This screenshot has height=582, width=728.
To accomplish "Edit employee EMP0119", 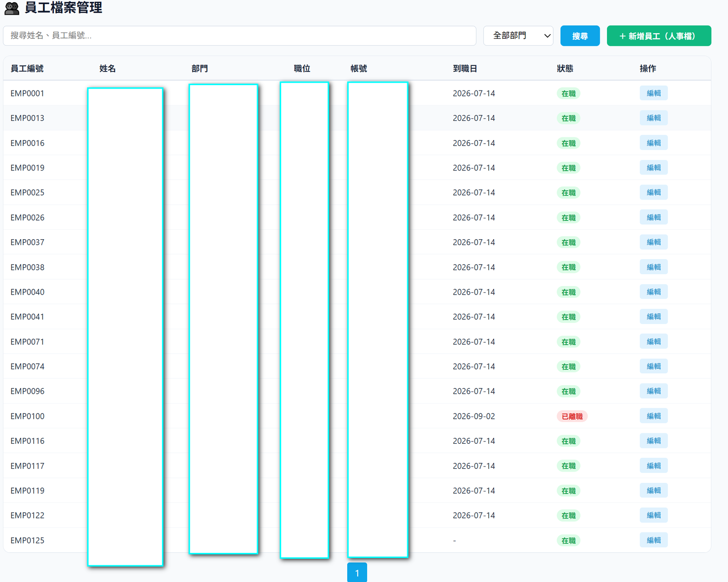I will click(653, 491).
